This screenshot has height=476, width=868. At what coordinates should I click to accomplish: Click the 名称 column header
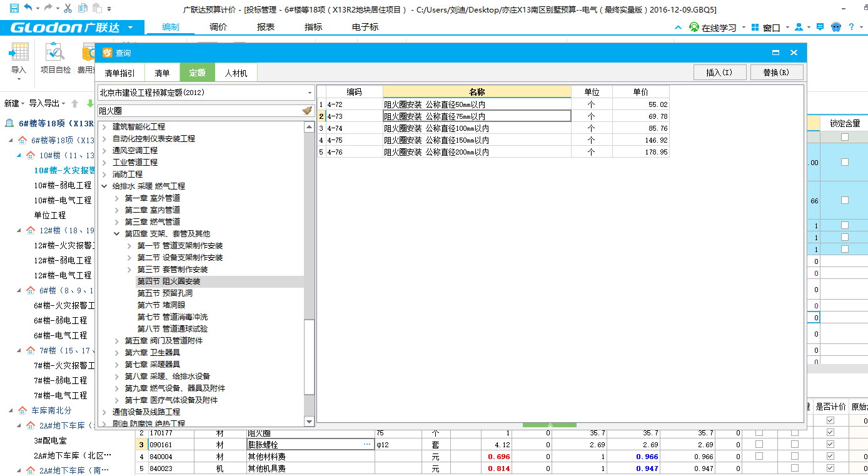(477, 92)
